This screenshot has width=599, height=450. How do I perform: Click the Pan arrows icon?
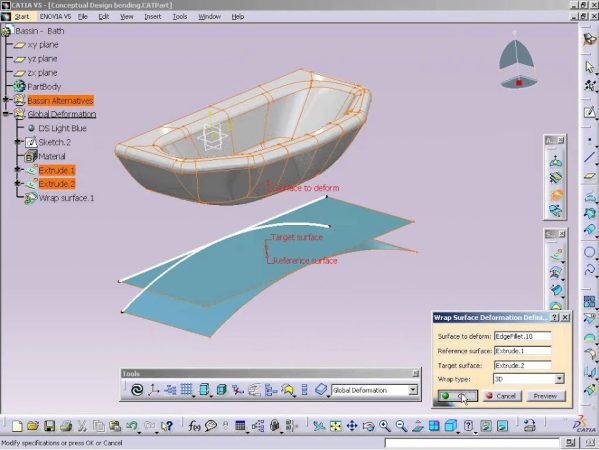[351, 426]
